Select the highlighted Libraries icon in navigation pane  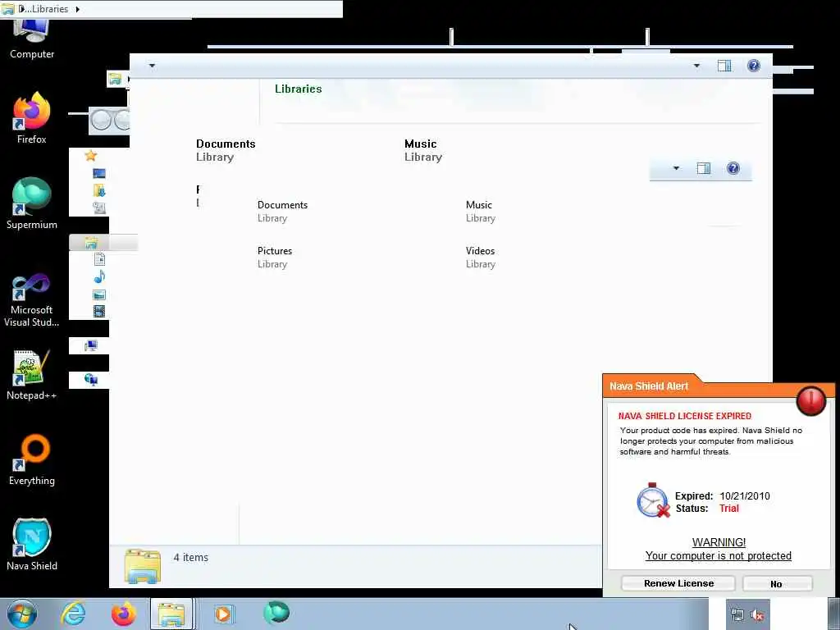coord(91,243)
